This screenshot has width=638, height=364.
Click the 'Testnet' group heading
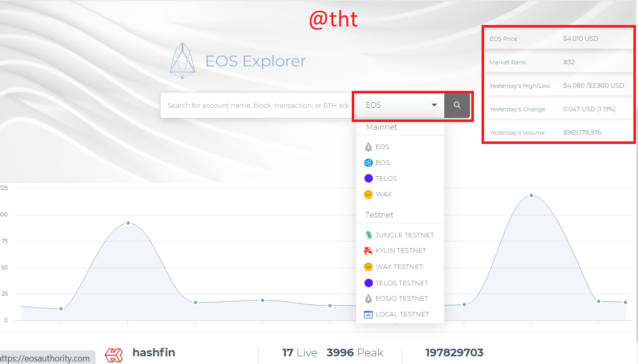380,215
